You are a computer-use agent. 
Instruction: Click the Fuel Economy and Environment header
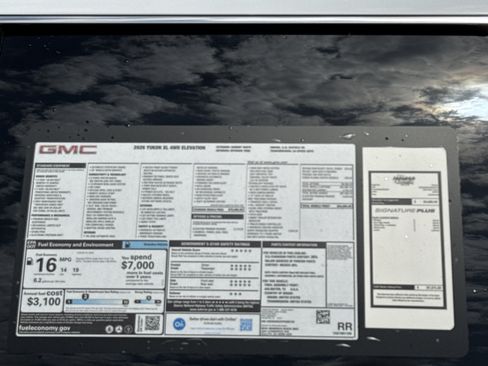pyautogui.click(x=75, y=245)
